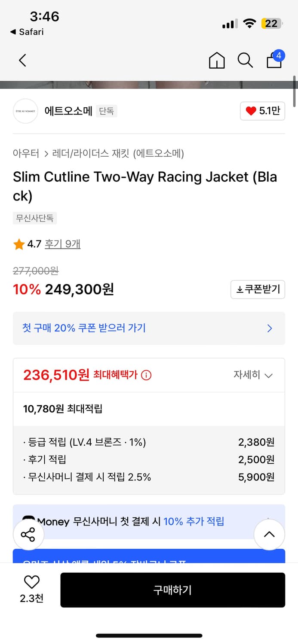This screenshot has height=644, width=298.
Task: Open the 아우터 category breadcrumb
Action: (26, 153)
